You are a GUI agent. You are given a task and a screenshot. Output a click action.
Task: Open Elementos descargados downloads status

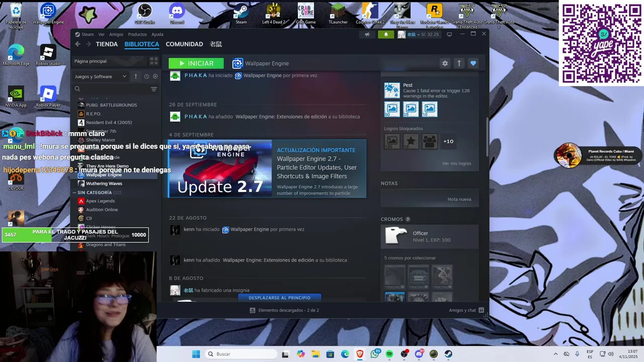coord(284,310)
